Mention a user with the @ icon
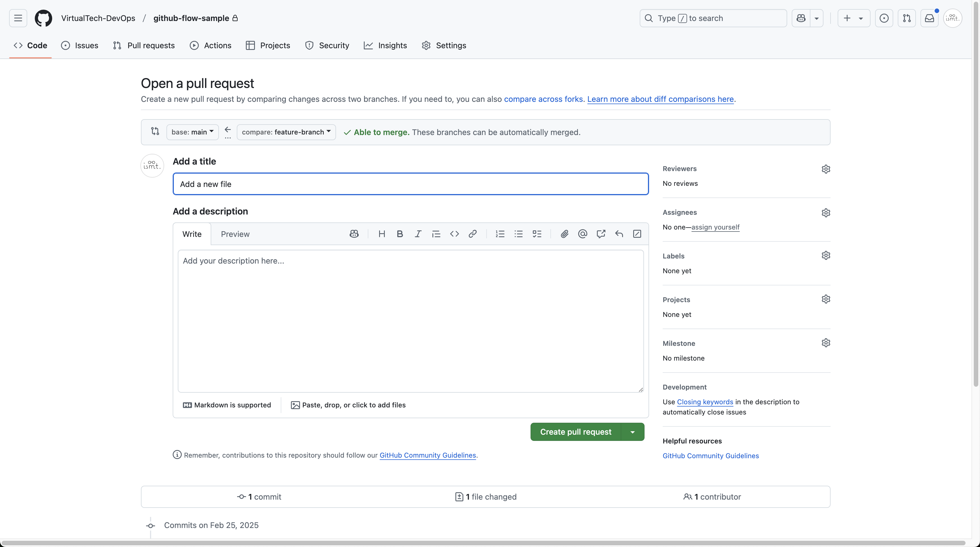The width and height of the screenshot is (980, 547). click(x=582, y=234)
